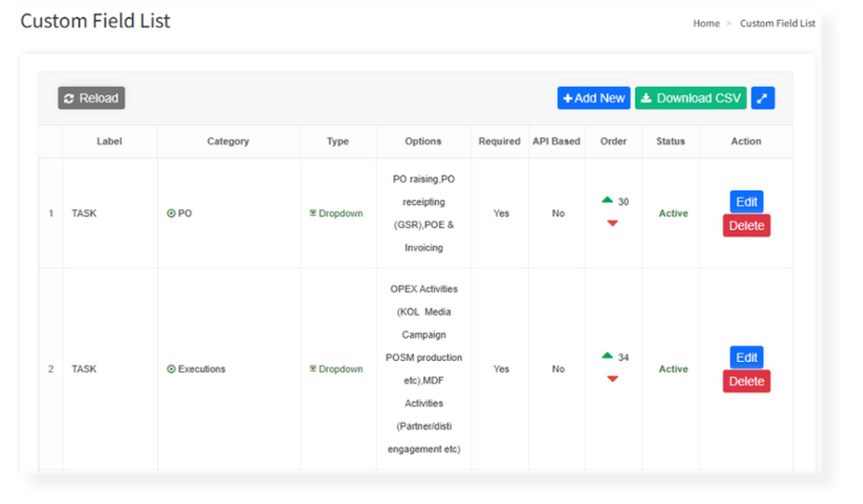Click the Custom Field List page title
This screenshot has width=863, height=504.
(95, 21)
